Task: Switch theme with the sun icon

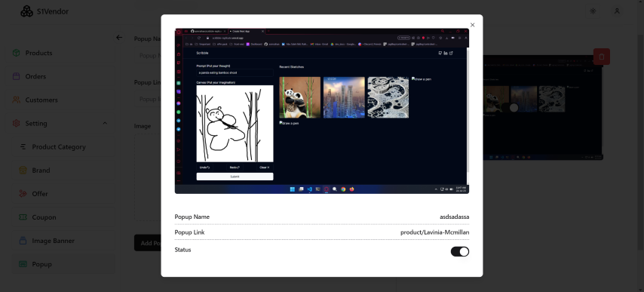Action: pyautogui.click(x=593, y=11)
